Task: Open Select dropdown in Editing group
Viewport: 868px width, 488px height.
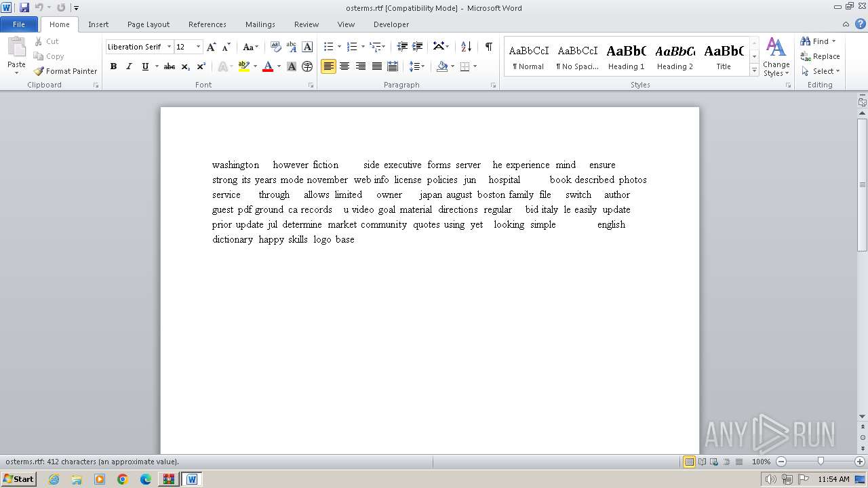Action: (820, 71)
